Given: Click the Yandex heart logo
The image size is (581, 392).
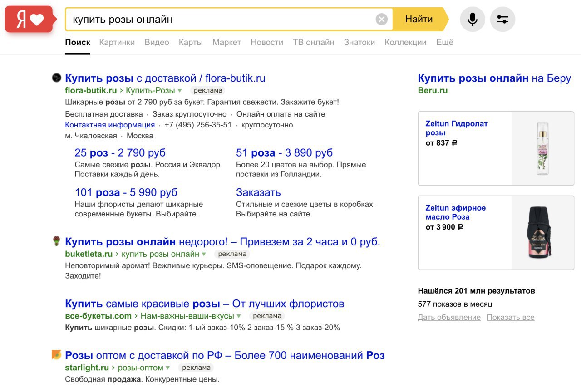Looking at the screenshot, I should [x=30, y=20].
